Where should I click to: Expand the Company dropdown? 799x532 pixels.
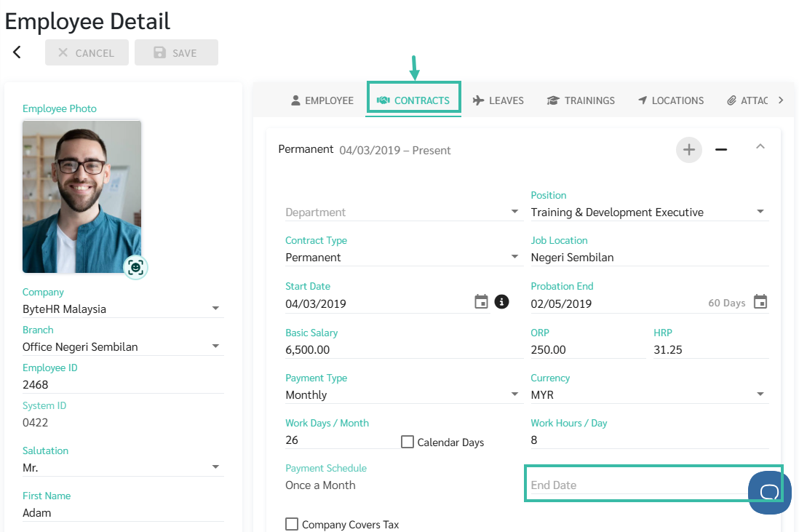(x=215, y=309)
